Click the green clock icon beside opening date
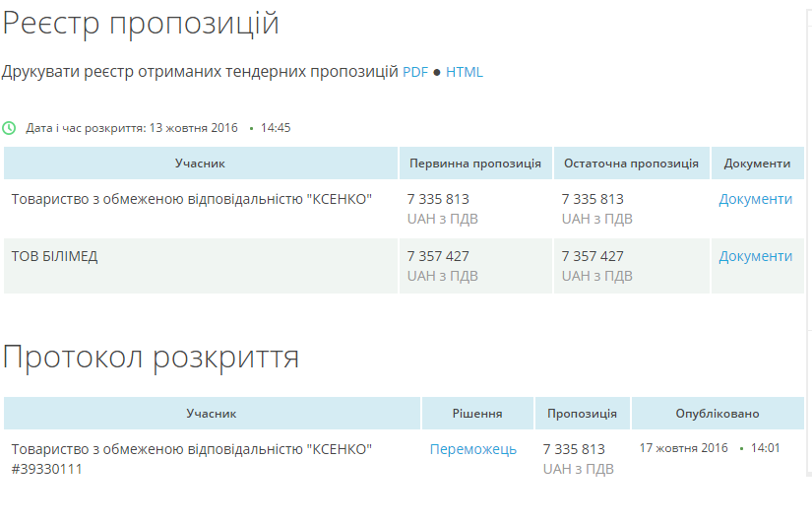The width and height of the screenshot is (812, 524). (x=10, y=128)
